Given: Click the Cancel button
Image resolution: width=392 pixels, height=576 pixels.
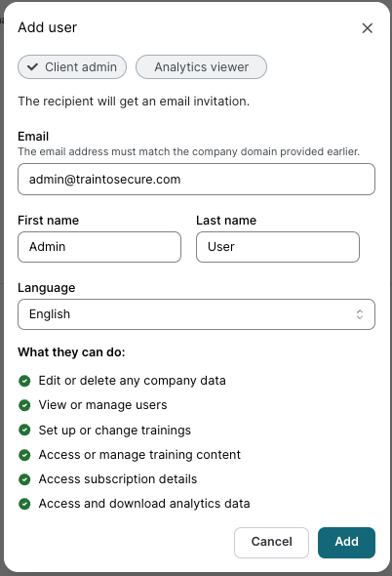Looking at the screenshot, I should point(272,543).
